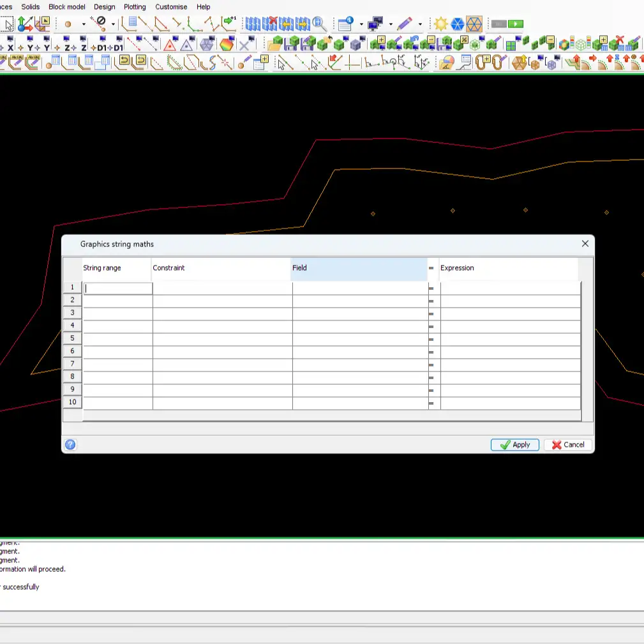Click the brown sphere point icon
This screenshot has width=644, height=644.
(x=68, y=24)
